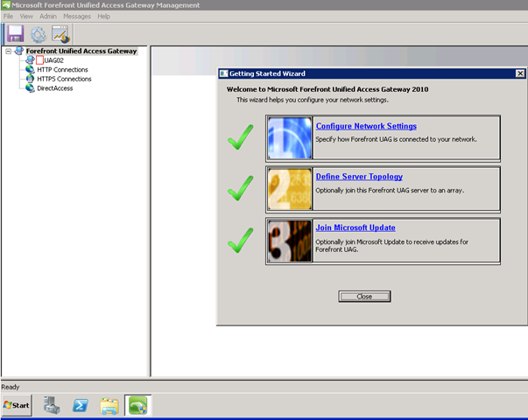Click the 'Welcome to Microsoft Forefront' heading text
The height and width of the screenshot is (420, 528).
[327, 89]
